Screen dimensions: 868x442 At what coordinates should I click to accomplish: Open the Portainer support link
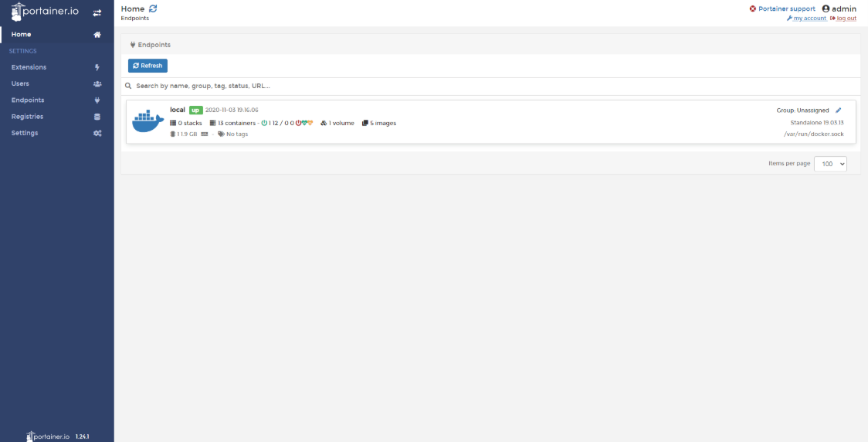(787, 8)
